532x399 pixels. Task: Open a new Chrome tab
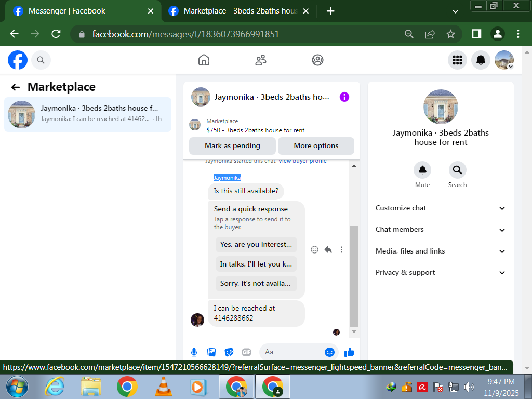pos(330,11)
